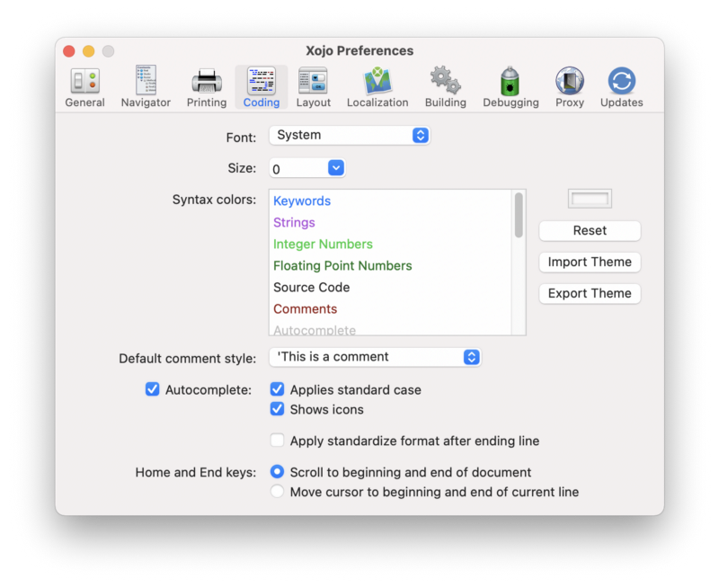Close the Xojo Preferences window

coord(69,51)
